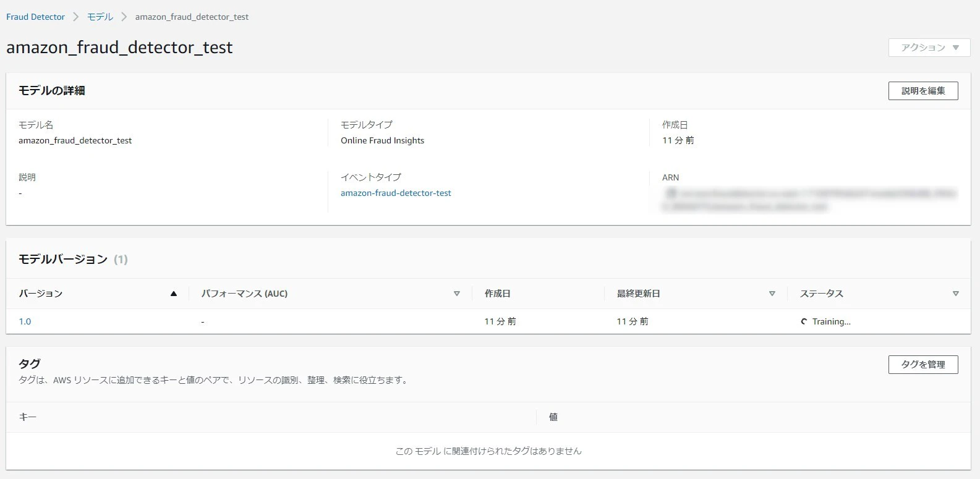Screen dimensions: 980x479
Task: Click the 値 tag column header
Action: tap(553, 417)
